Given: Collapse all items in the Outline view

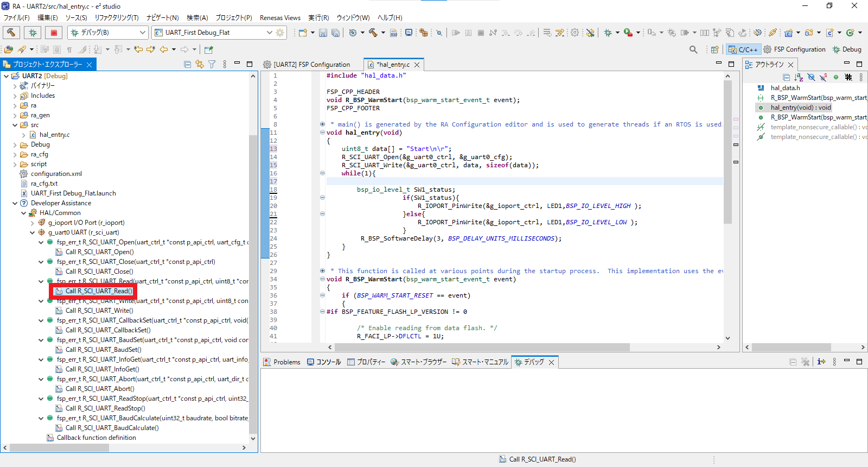Looking at the screenshot, I should 786,77.
